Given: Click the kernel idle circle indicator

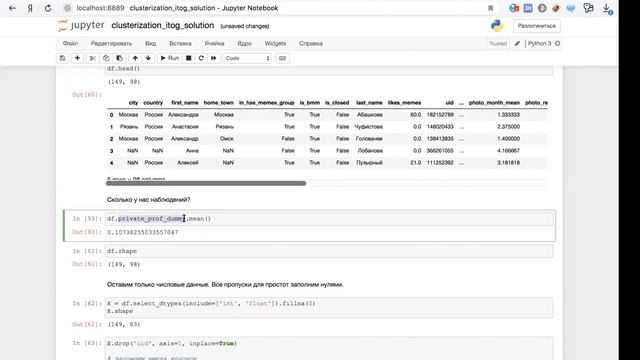Looking at the screenshot, I should pos(557,43).
